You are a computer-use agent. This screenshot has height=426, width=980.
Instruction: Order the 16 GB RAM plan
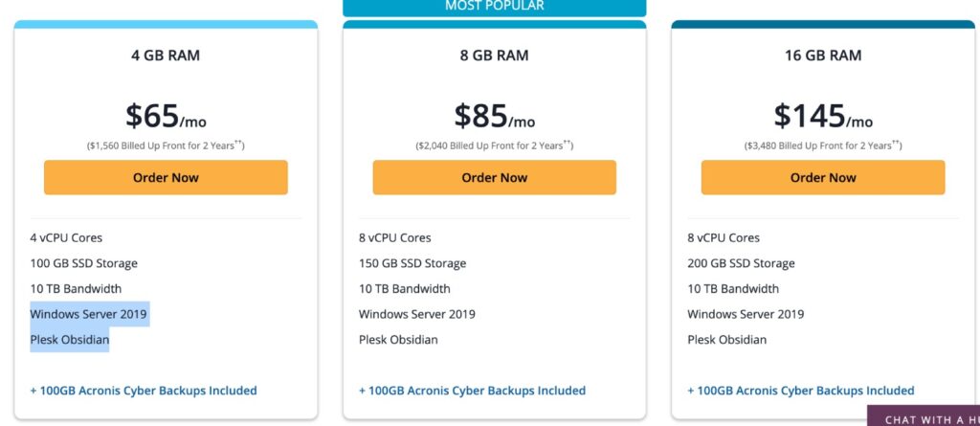click(823, 178)
